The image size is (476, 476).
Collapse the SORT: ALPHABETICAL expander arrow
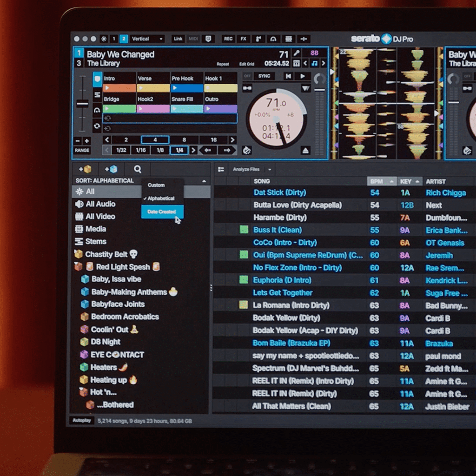pyautogui.click(x=204, y=181)
